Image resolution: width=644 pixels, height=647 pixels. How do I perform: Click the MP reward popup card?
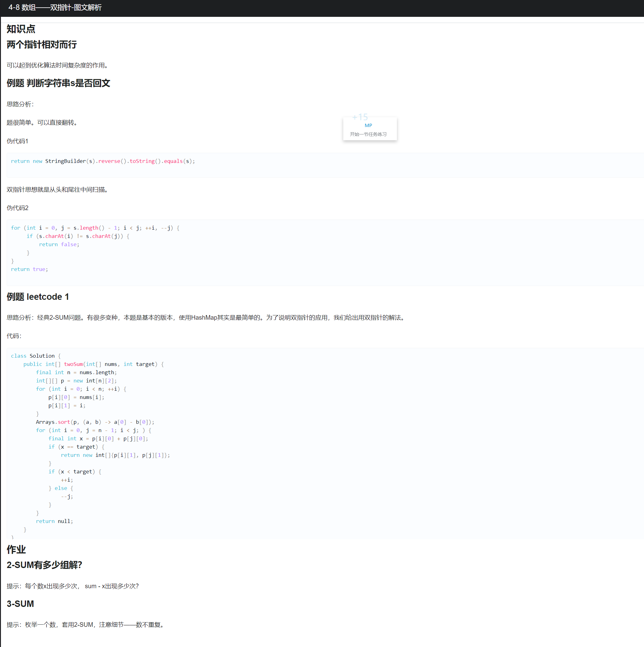tap(370, 129)
